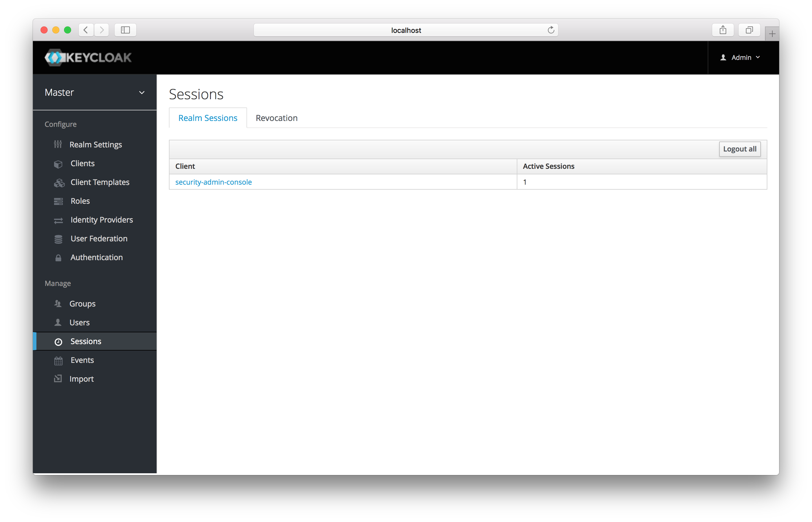Click the Import icon in sidebar
This screenshot has width=812, height=522.
pyautogui.click(x=58, y=379)
